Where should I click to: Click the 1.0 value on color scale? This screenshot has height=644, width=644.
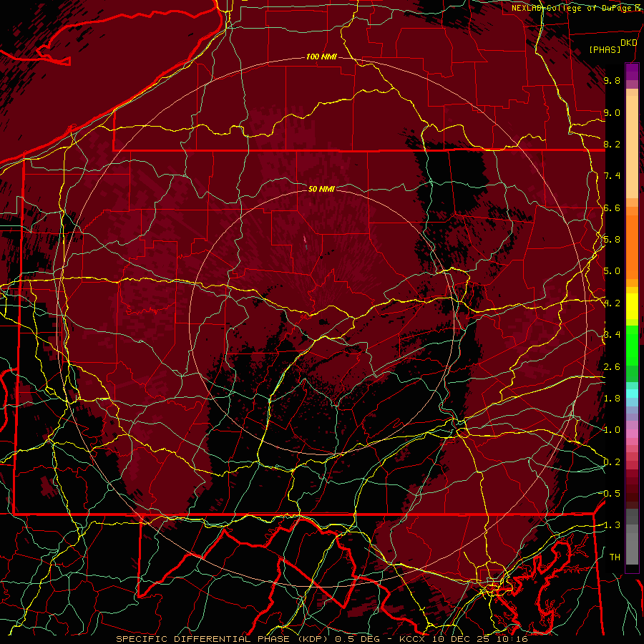pyautogui.click(x=612, y=430)
